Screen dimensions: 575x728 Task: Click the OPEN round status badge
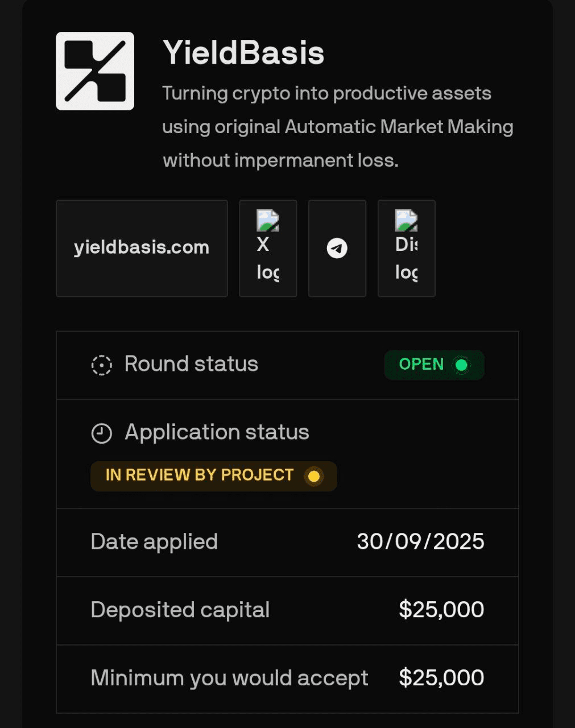[x=434, y=365]
